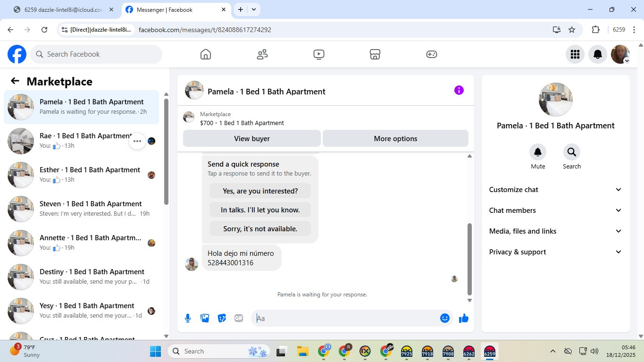644x362 pixels.
Task: Open the Gaming controller icon
Action: click(432, 54)
